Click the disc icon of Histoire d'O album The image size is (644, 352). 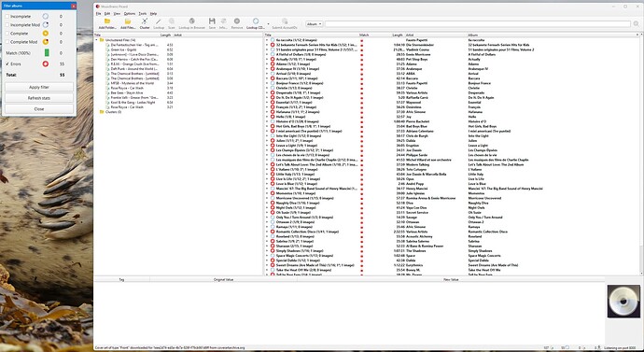coord(273,121)
